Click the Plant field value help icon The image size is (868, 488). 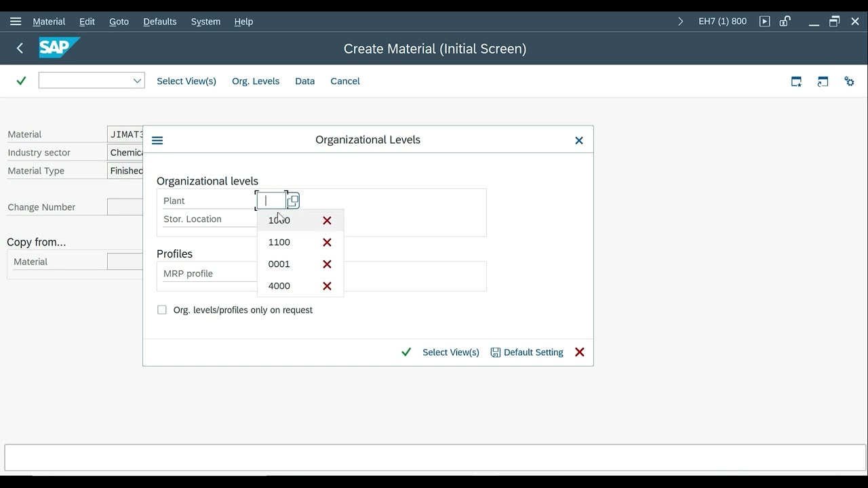pyautogui.click(x=293, y=201)
